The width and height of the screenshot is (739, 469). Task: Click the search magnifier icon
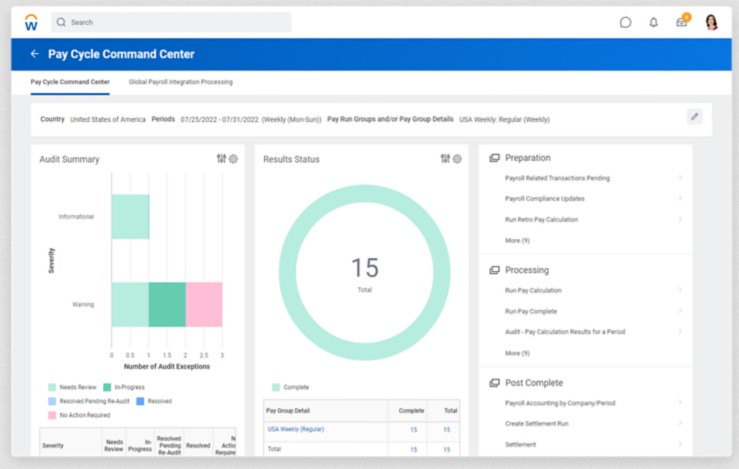[x=61, y=22]
